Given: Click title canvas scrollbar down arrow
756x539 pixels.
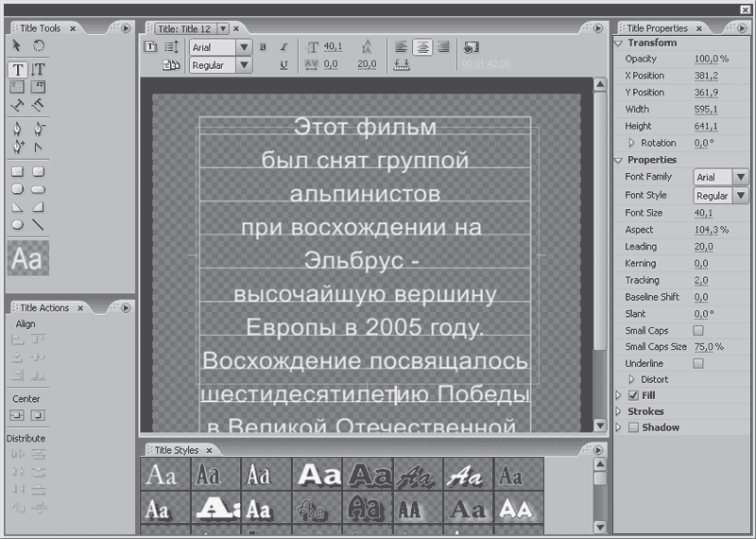Looking at the screenshot, I should (x=600, y=426).
